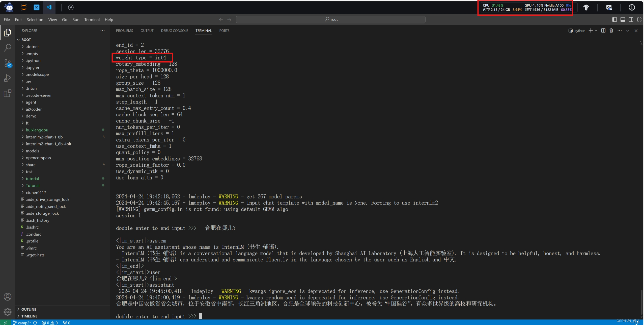Click the TensorBoard-style icon at top right
The height and width of the screenshot is (325, 644).
click(x=586, y=8)
